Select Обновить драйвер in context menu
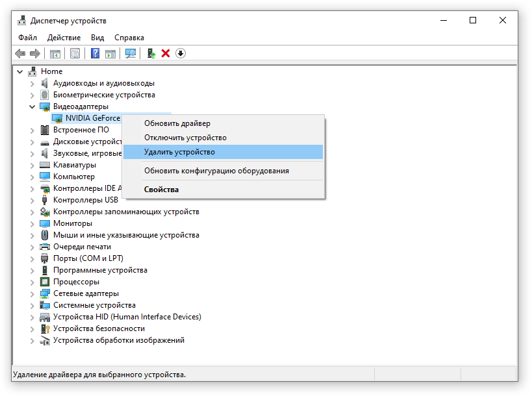Image resolution: width=532 pixels, height=396 pixels. pos(177,123)
